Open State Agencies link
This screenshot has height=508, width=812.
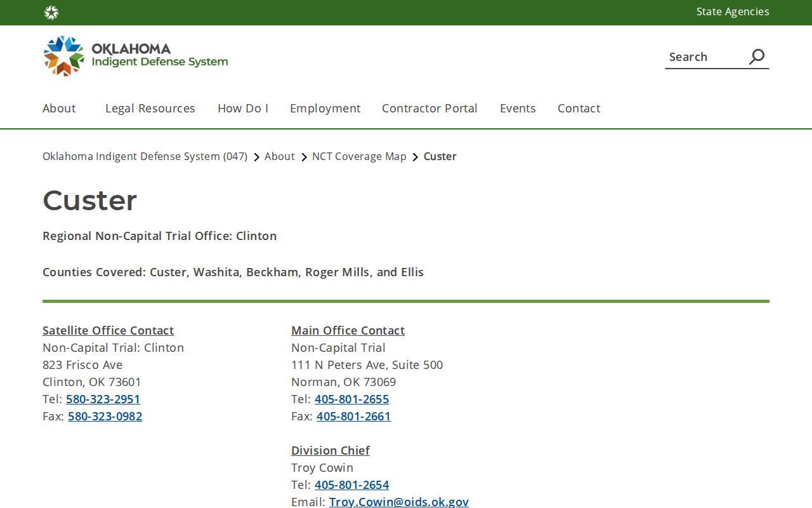(x=733, y=11)
